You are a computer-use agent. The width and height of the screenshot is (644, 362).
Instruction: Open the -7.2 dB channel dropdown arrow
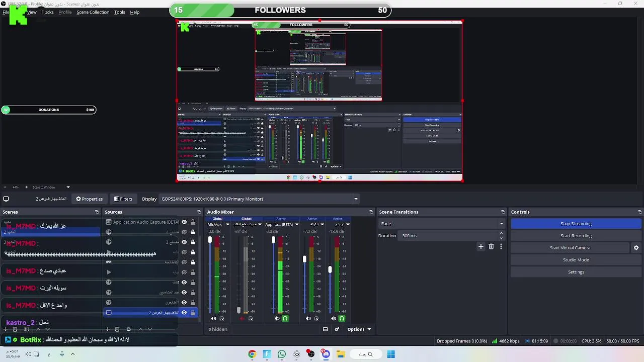[323, 225]
